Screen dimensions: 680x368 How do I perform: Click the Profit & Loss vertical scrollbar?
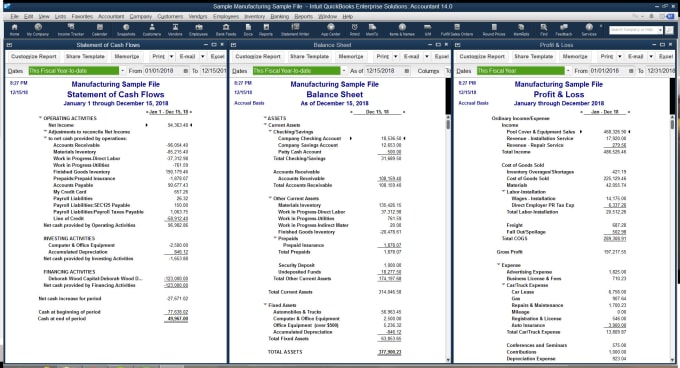tap(672, 238)
